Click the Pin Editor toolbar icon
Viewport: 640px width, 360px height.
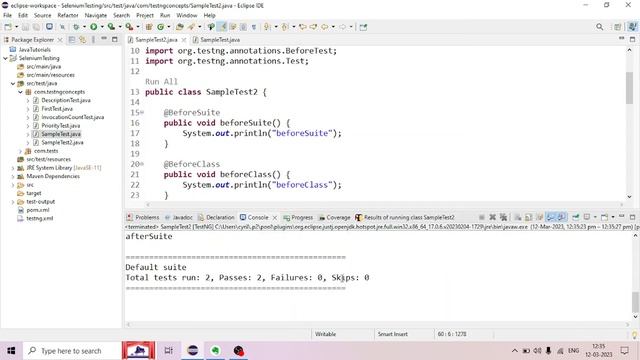[363, 27]
